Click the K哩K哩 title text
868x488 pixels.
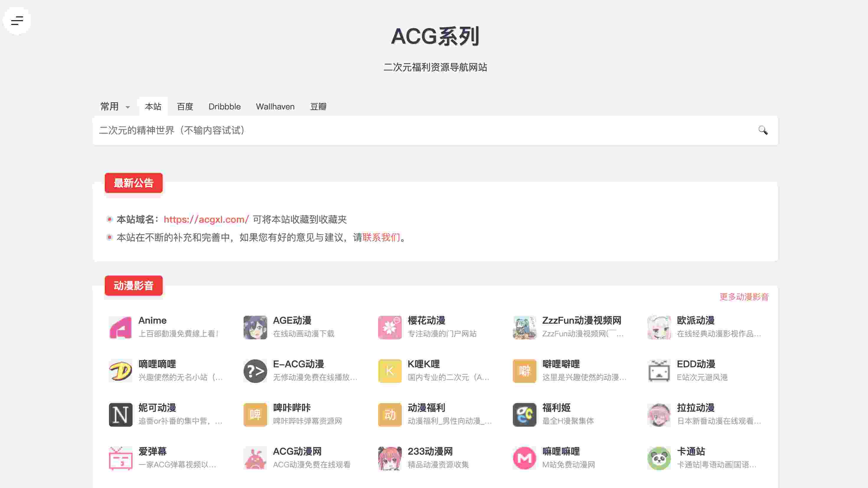tap(424, 364)
